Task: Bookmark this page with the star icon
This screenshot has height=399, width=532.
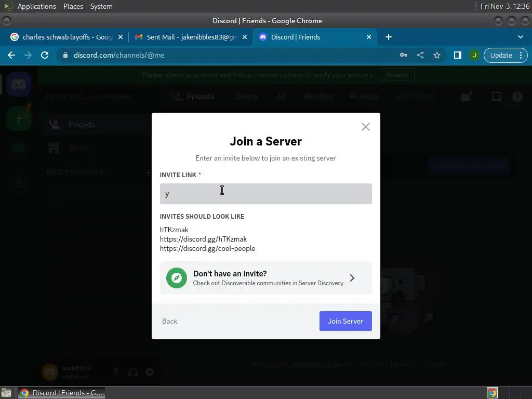Action: (x=436, y=55)
